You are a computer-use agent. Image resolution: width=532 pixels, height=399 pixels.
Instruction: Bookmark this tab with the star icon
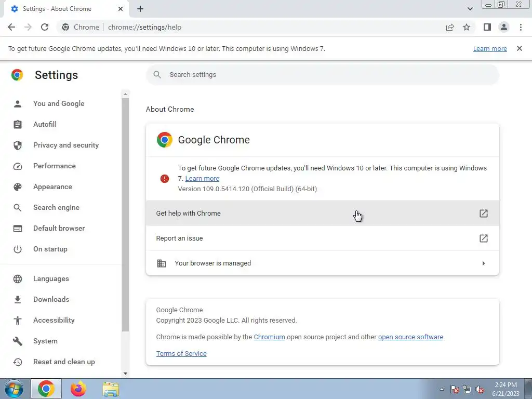pyautogui.click(x=467, y=27)
